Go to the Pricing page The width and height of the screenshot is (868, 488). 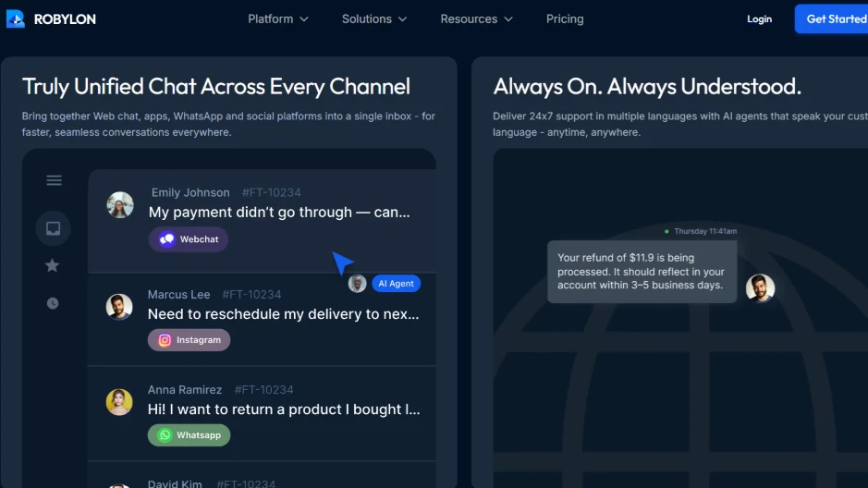(x=565, y=18)
